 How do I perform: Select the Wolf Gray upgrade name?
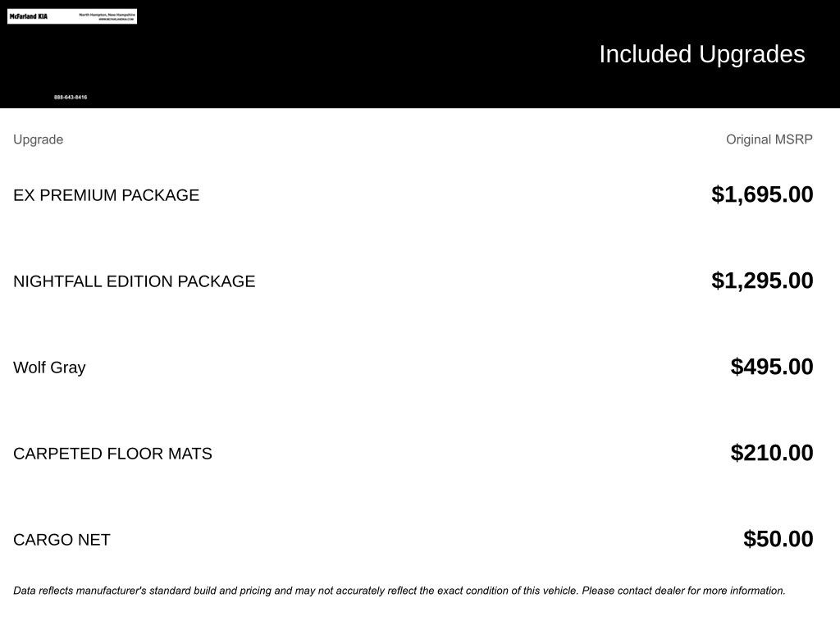49,367
